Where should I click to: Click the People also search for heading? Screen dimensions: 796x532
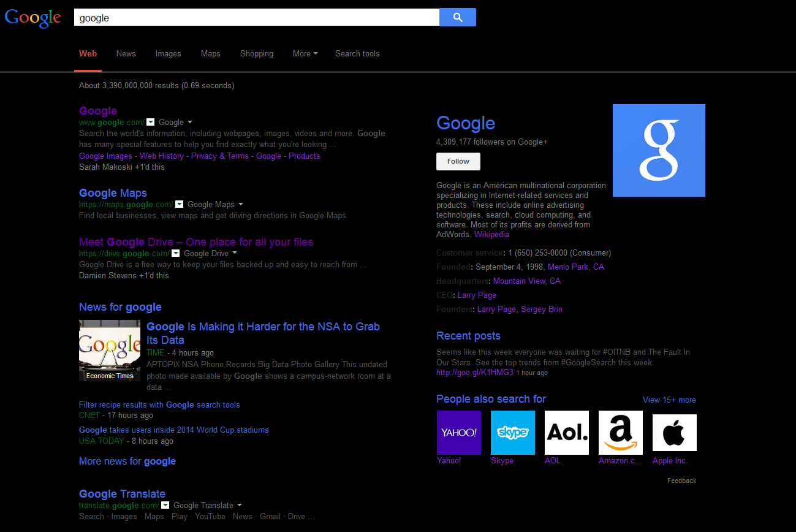point(491,399)
